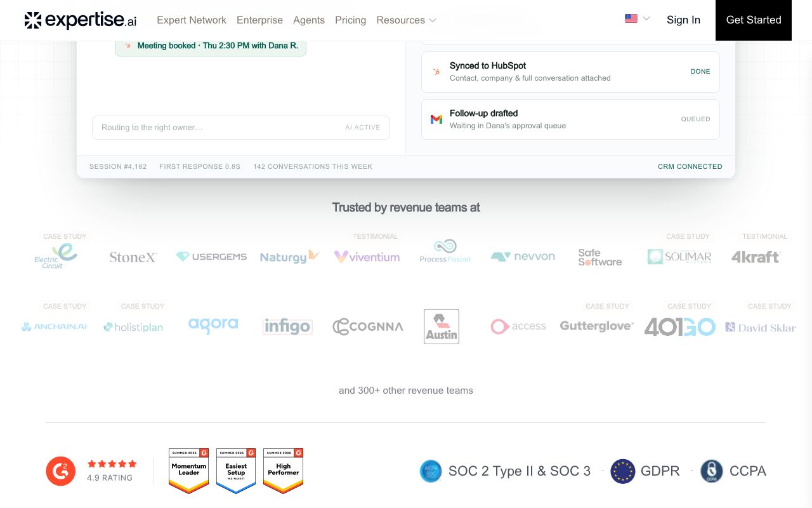This screenshot has height=508, width=812.
Task: Open the Solimar case study logo
Action: [x=679, y=257]
